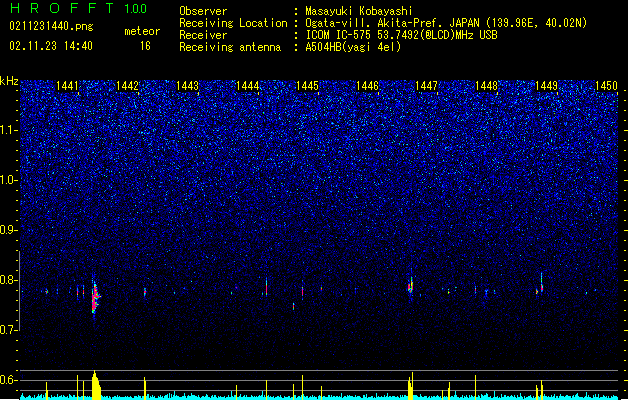The height and width of the screenshot is (400, 629).
Task: Click the timestamp 02.11.23 14:40
Action: coord(51,46)
